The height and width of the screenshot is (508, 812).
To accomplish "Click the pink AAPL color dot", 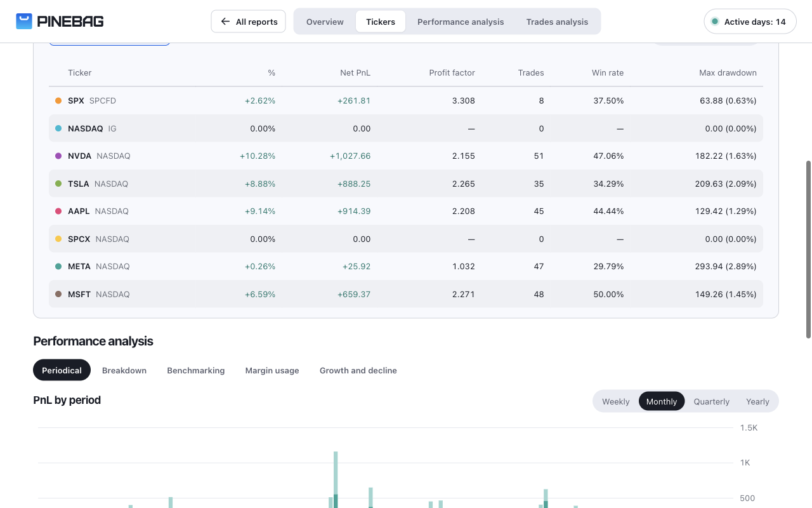I will 58,211.
